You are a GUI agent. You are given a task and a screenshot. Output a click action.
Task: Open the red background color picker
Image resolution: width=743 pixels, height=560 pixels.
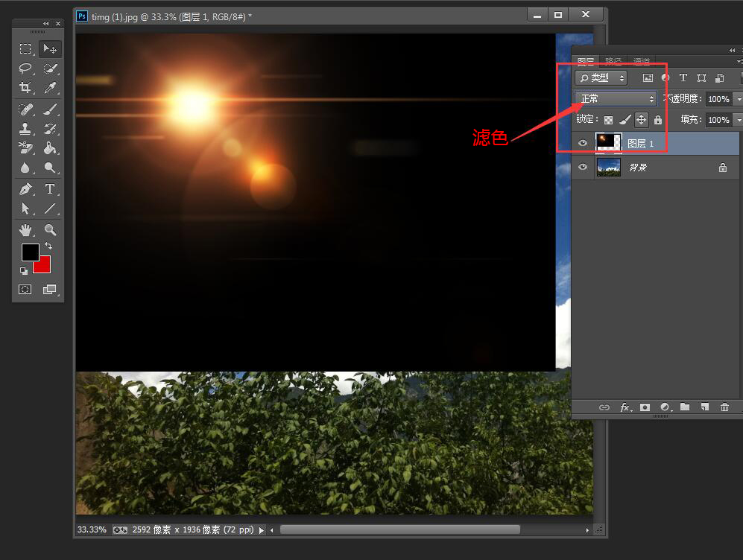pos(45,267)
